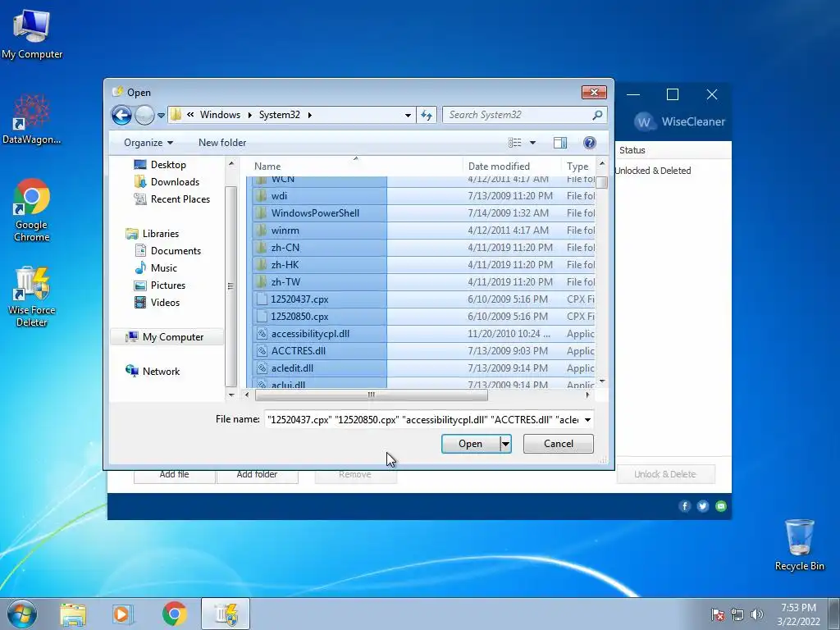
Task: Open Music library in navigation pane
Action: tap(163, 268)
